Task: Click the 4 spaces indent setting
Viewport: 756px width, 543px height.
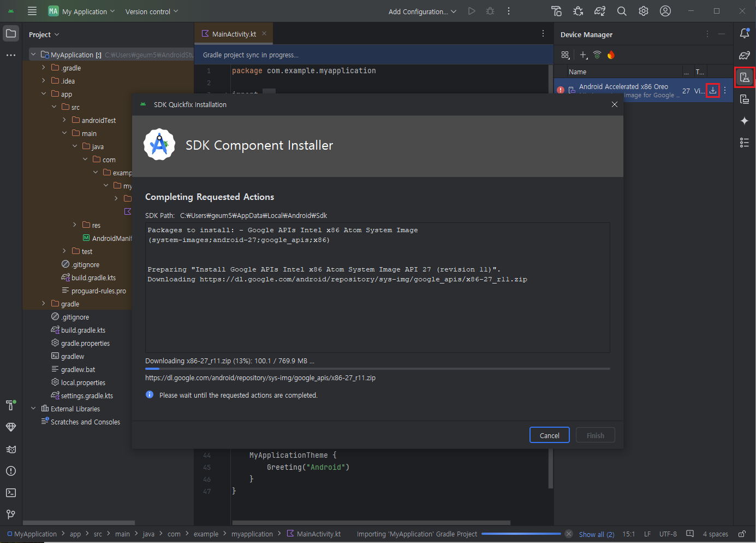Action: 715,534
